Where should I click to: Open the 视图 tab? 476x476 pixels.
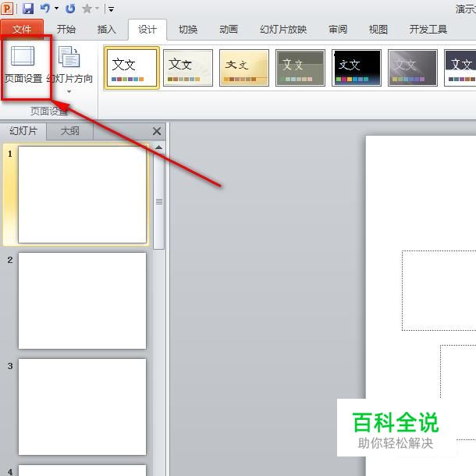click(378, 29)
